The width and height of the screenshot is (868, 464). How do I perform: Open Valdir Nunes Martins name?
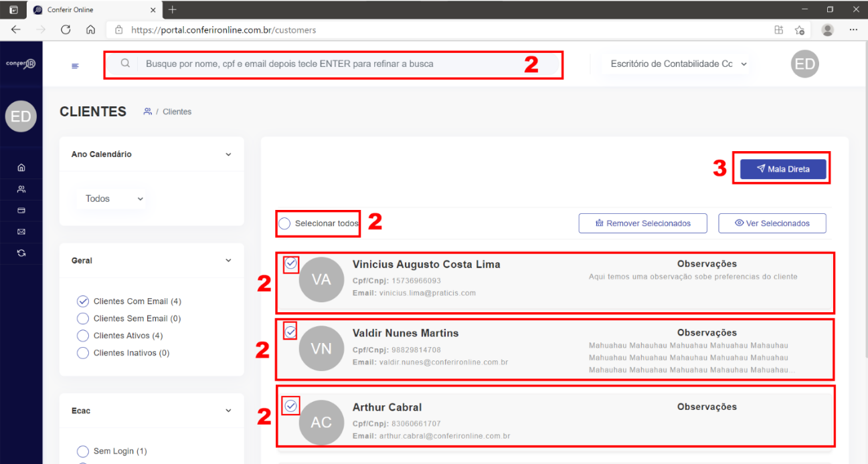(406, 333)
